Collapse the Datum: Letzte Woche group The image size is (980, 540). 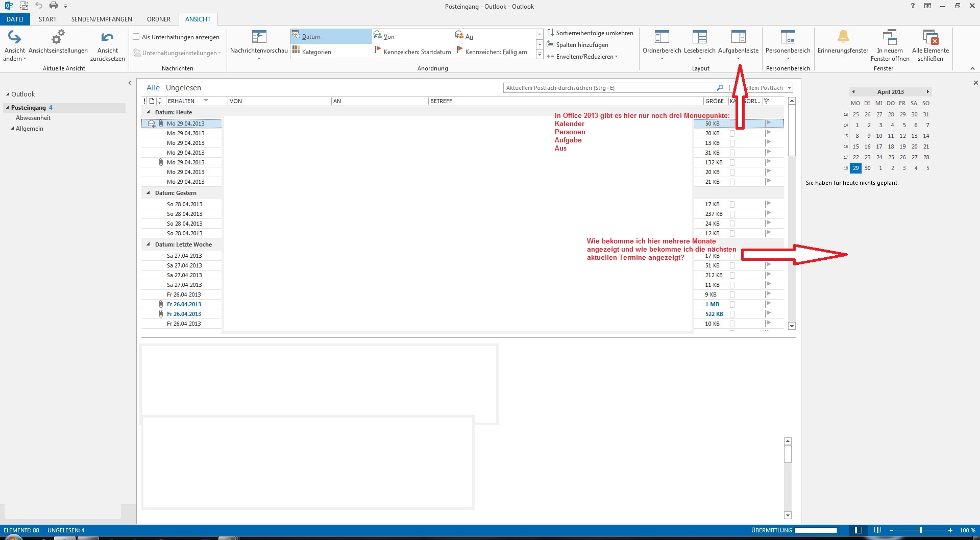(x=149, y=244)
